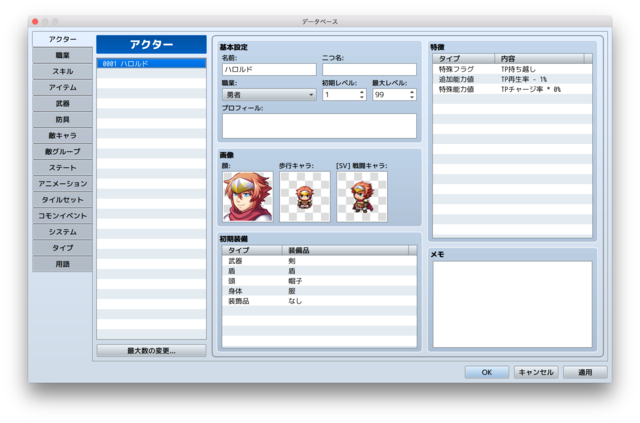
Task: Click the 適用 button
Action: [585, 372]
